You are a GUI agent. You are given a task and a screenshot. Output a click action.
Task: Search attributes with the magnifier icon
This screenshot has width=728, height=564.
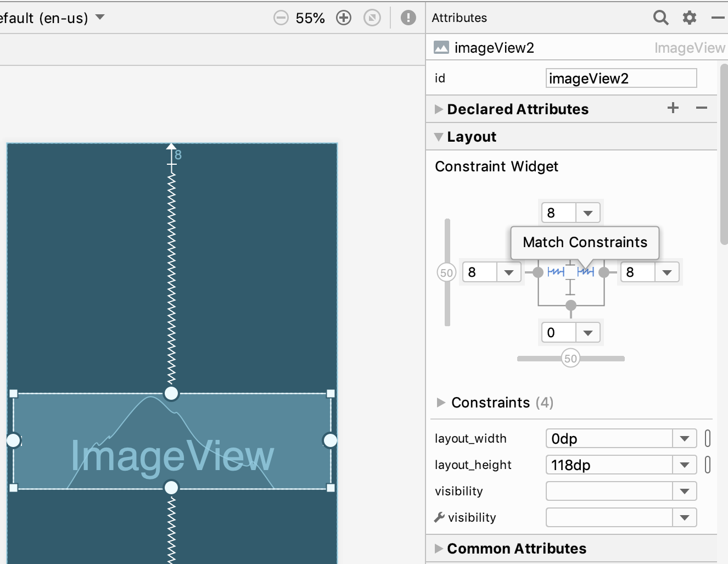pyautogui.click(x=660, y=18)
